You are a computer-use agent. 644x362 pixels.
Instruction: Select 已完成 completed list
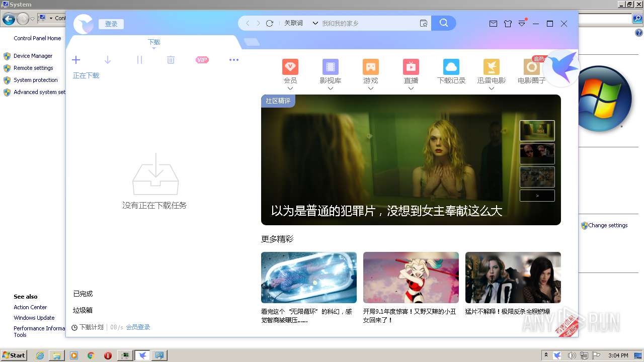pos(83,294)
